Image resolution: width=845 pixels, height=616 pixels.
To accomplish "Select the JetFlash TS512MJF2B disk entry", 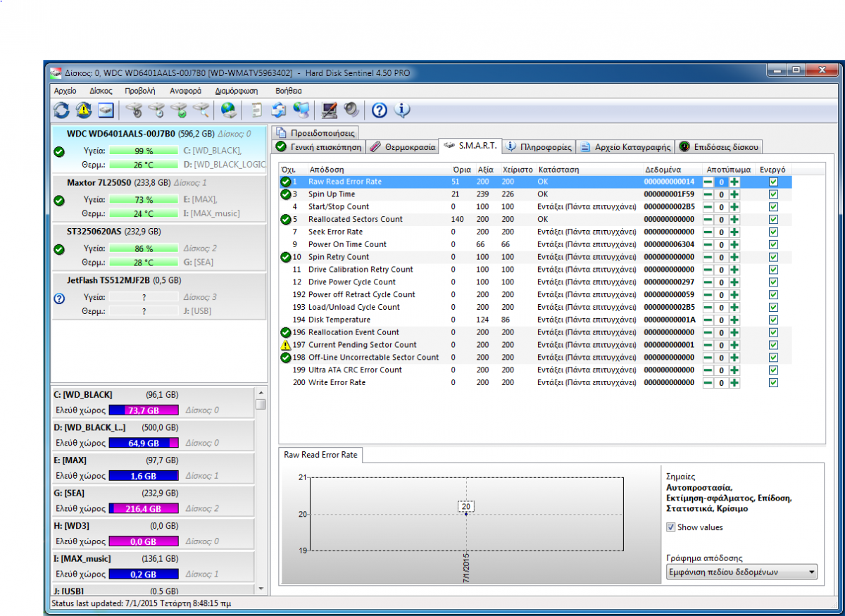I will click(x=160, y=296).
